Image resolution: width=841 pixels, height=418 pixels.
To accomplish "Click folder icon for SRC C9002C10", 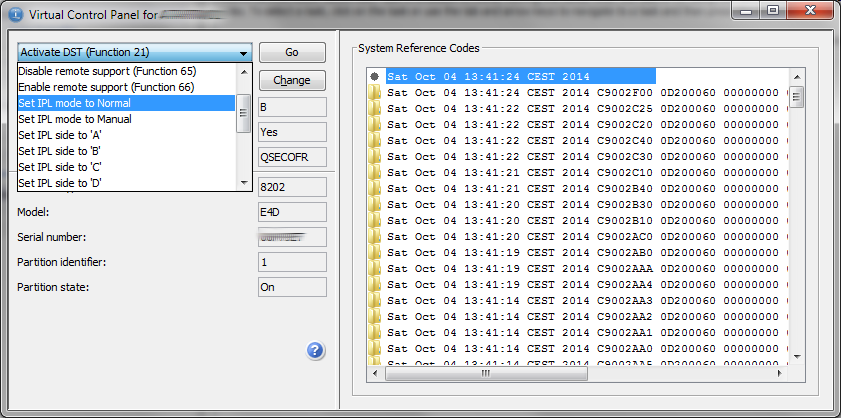I will click(374, 172).
